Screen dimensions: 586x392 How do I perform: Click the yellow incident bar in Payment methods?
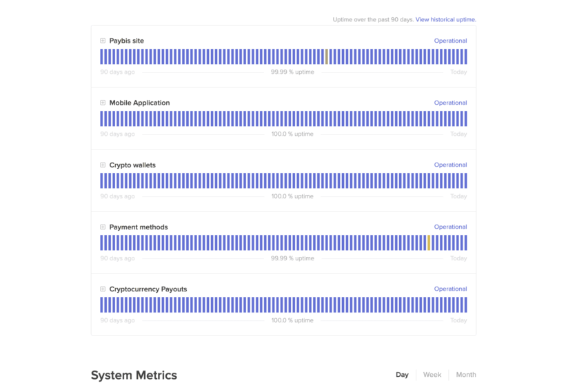pos(429,243)
